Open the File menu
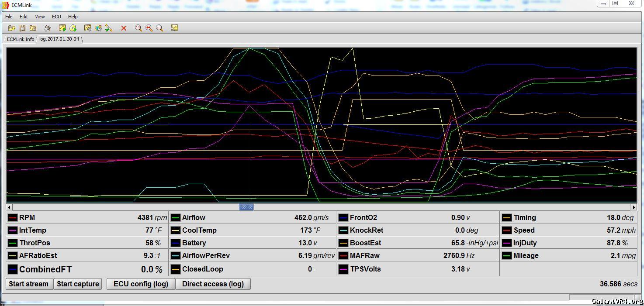This screenshot has width=644, height=306. 9,17
